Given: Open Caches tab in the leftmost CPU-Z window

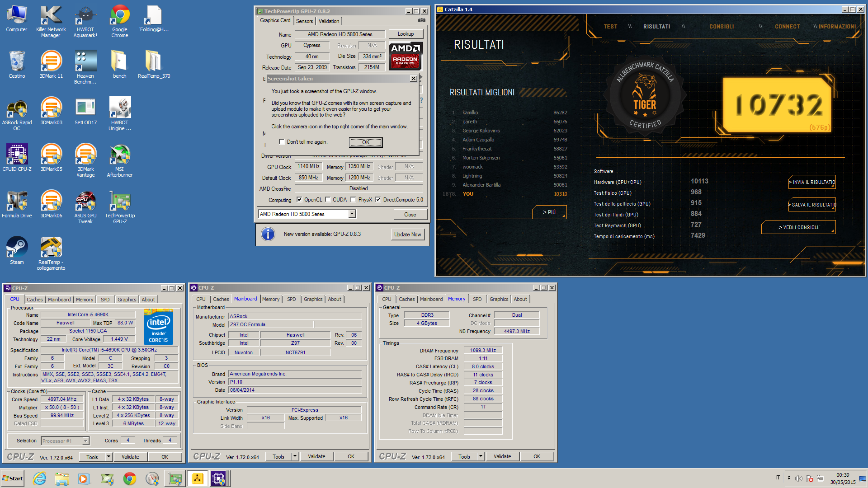Looking at the screenshot, I should (x=34, y=300).
